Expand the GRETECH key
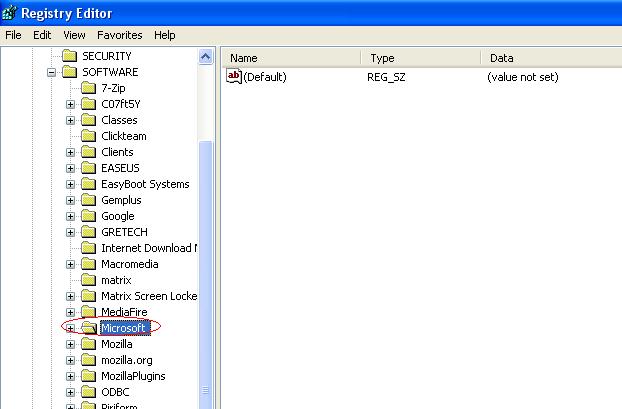This screenshot has height=409, width=622. pyautogui.click(x=71, y=232)
